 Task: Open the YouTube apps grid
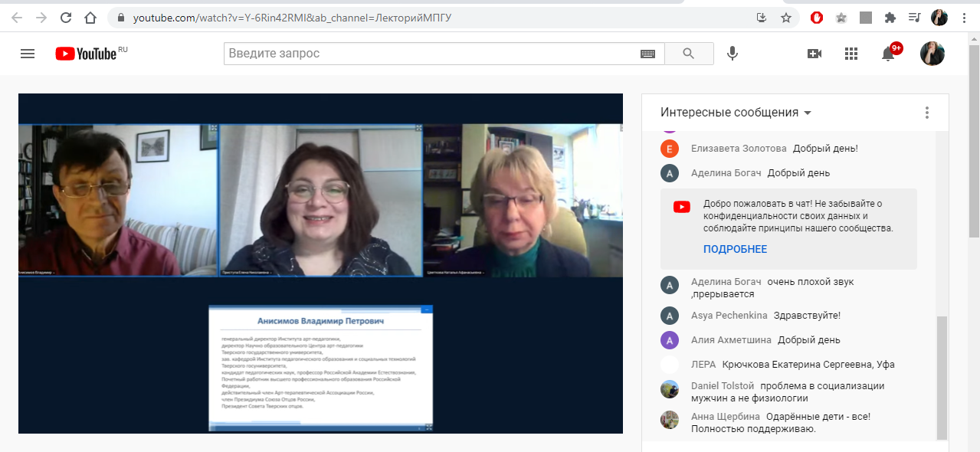(851, 54)
